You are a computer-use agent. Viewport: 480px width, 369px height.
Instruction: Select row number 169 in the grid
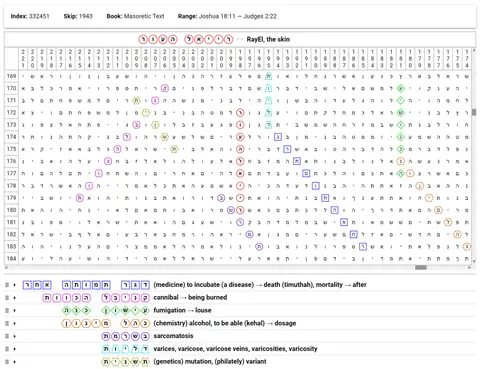(11, 76)
